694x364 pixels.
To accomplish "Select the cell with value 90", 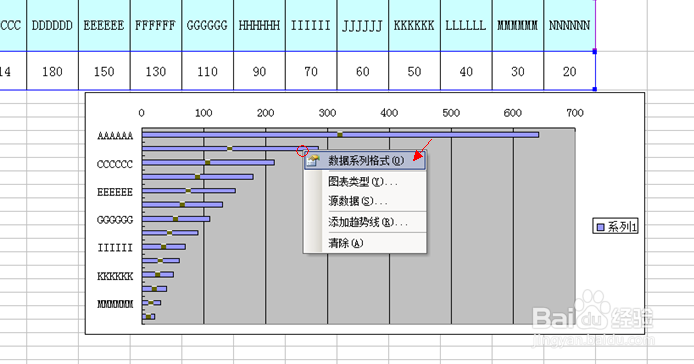I will pyautogui.click(x=259, y=71).
